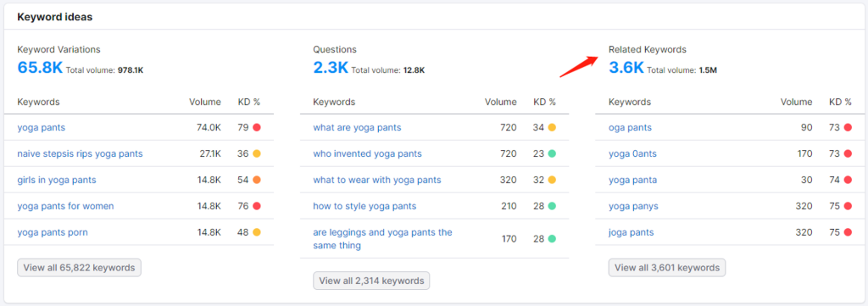Click volume 27.1K for 'naive stepsis rips yoga pants'
Viewport: 868px width, 306px height.
click(x=210, y=153)
